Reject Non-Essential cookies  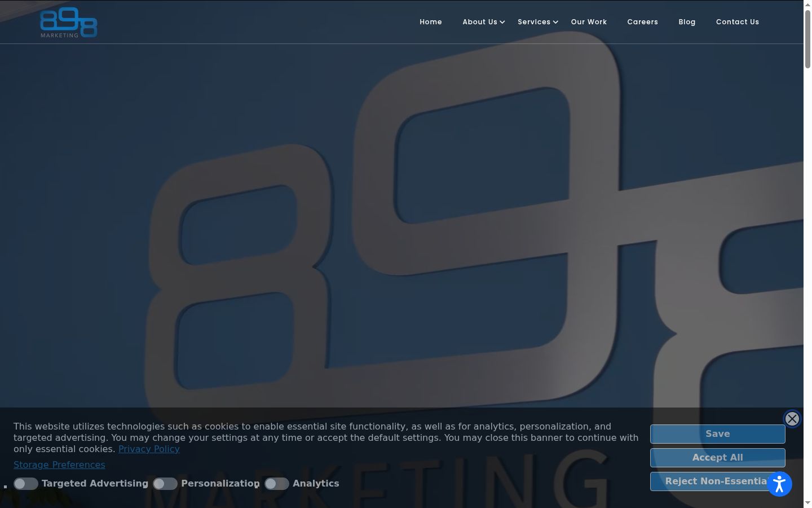718,481
